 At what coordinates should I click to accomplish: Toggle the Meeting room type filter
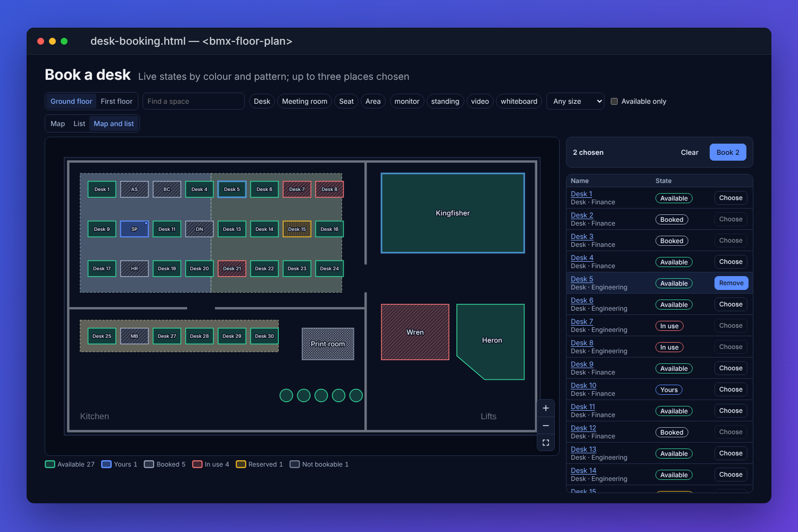pyautogui.click(x=304, y=101)
